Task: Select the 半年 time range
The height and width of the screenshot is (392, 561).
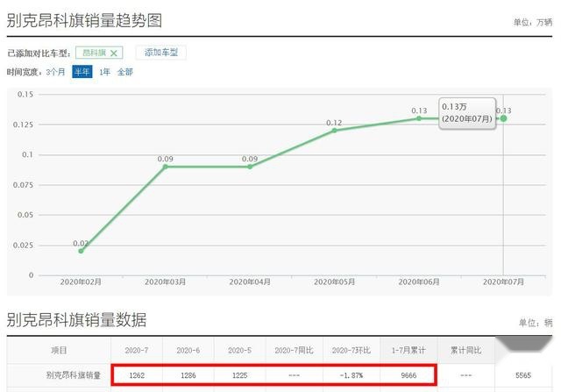Action: pyautogui.click(x=82, y=72)
